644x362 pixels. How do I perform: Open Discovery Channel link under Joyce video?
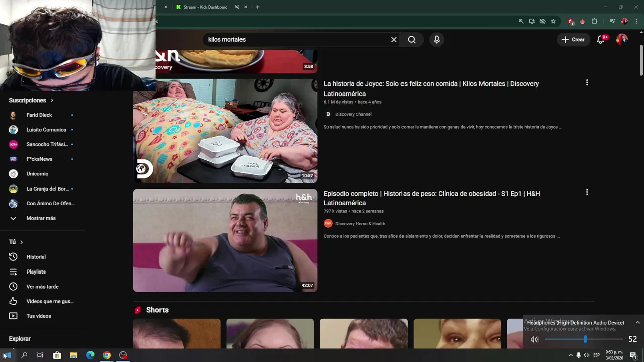coord(353,114)
